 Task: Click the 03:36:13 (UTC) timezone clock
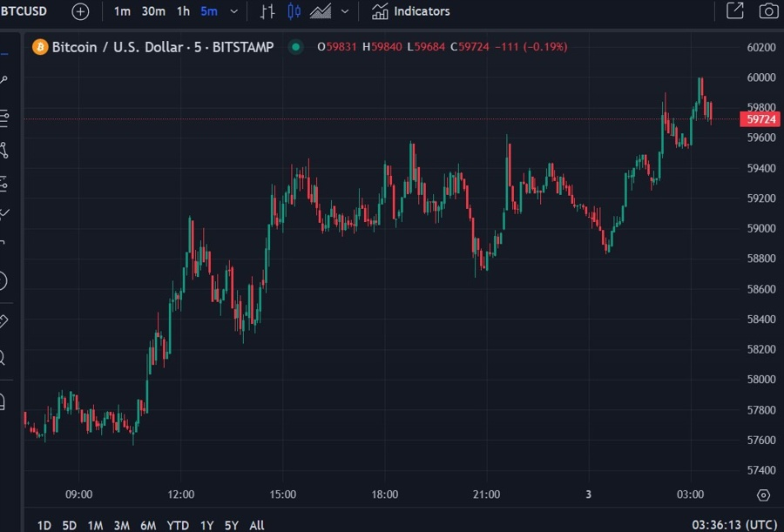pyautogui.click(x=734, y=525)
